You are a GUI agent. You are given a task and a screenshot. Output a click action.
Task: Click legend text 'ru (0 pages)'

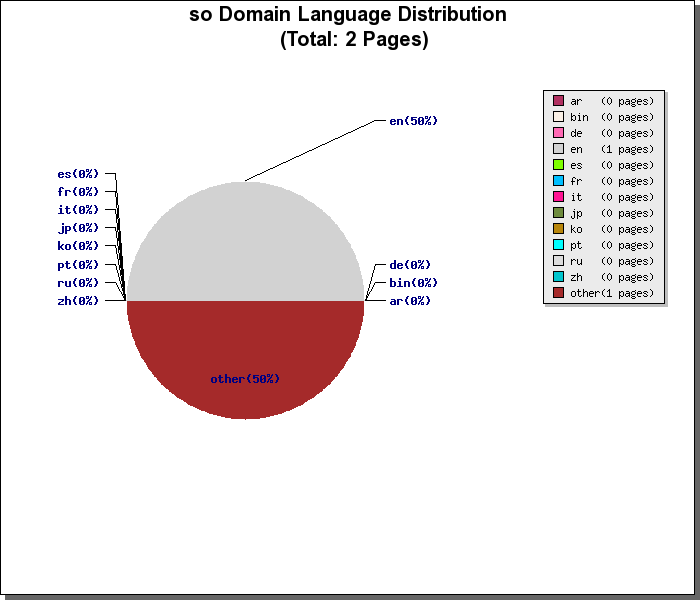click(612, 261)
